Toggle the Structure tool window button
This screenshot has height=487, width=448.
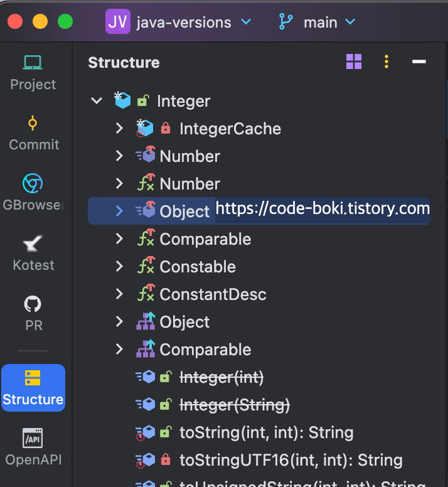33,388
